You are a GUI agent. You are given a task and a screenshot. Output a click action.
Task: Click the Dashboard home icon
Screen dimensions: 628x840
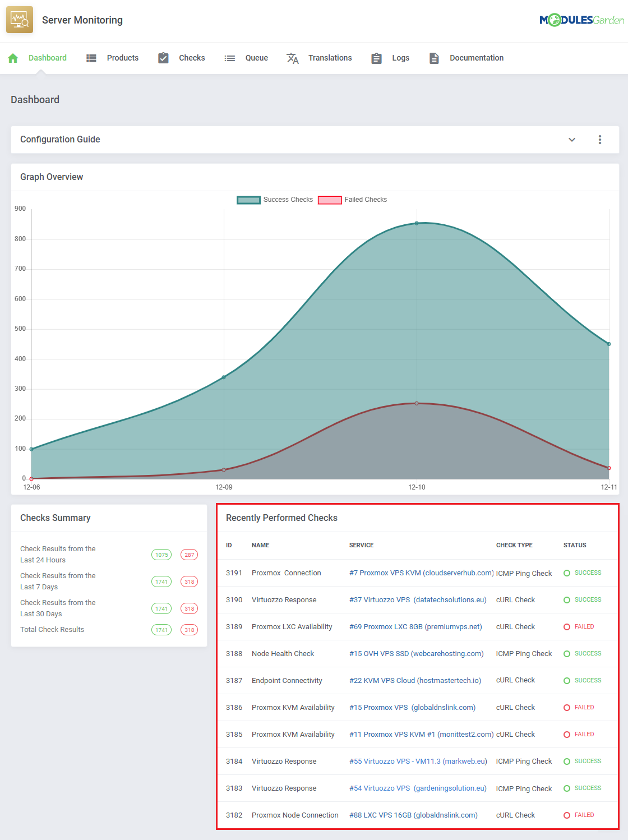coord(13,58)
